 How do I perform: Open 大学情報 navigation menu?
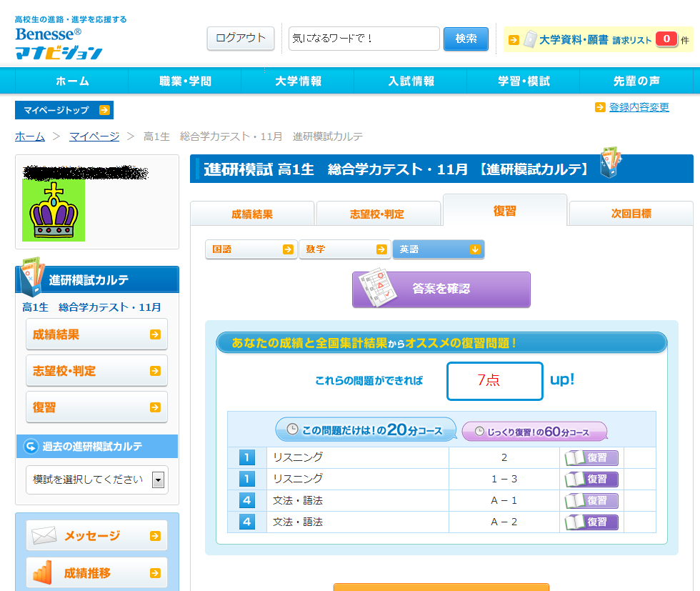pyautogui.click(x=298, y=81)
